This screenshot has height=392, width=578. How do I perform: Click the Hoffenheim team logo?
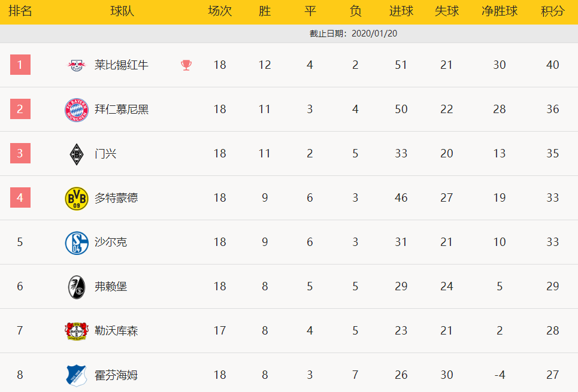pos(76,375)
